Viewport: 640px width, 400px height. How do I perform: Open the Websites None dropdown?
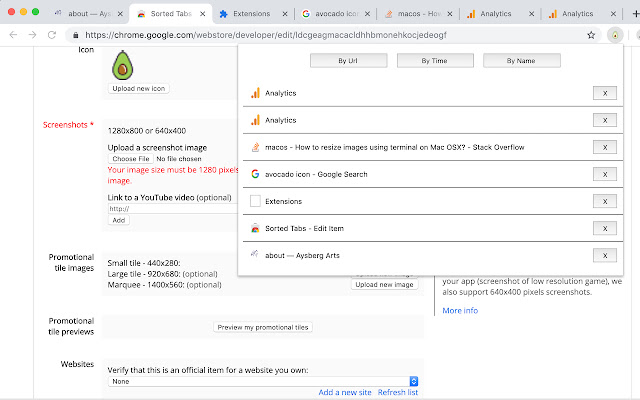(x=263, y=381)
